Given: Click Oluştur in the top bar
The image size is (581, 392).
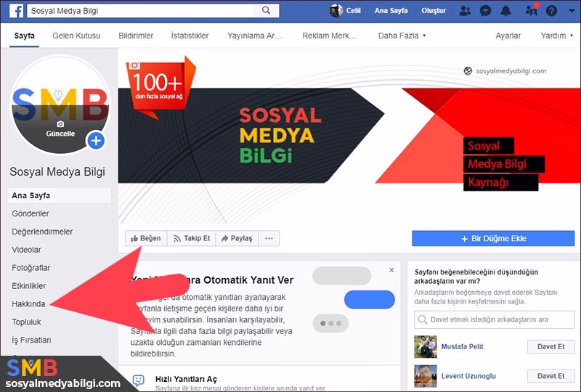Looking at the screenshot, I should 434,11.
